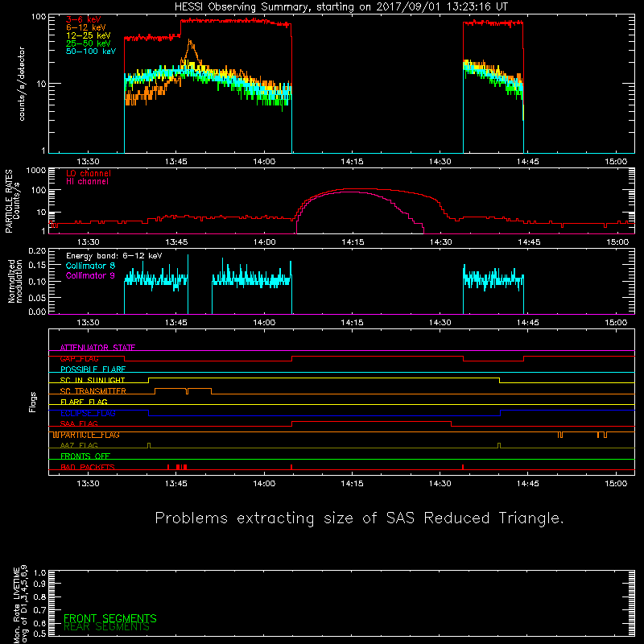644x644 pixels.
Task: Click the HI channel legend label
Action: tap(87, 182)
